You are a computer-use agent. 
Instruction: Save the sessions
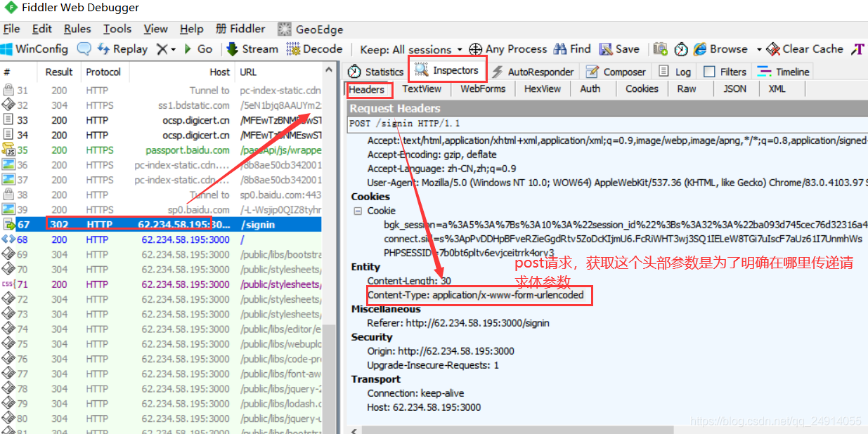619,49
